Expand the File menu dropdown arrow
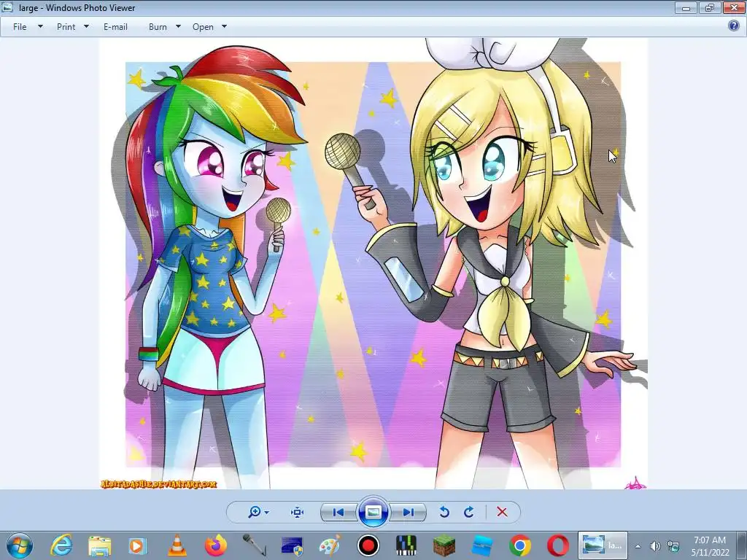 click(x=41, y=27)
